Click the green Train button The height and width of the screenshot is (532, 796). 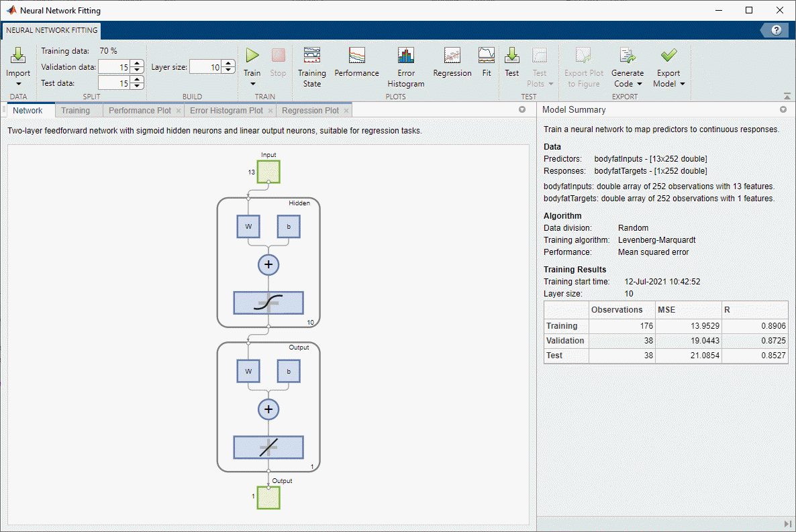click(x=252, y=56)
